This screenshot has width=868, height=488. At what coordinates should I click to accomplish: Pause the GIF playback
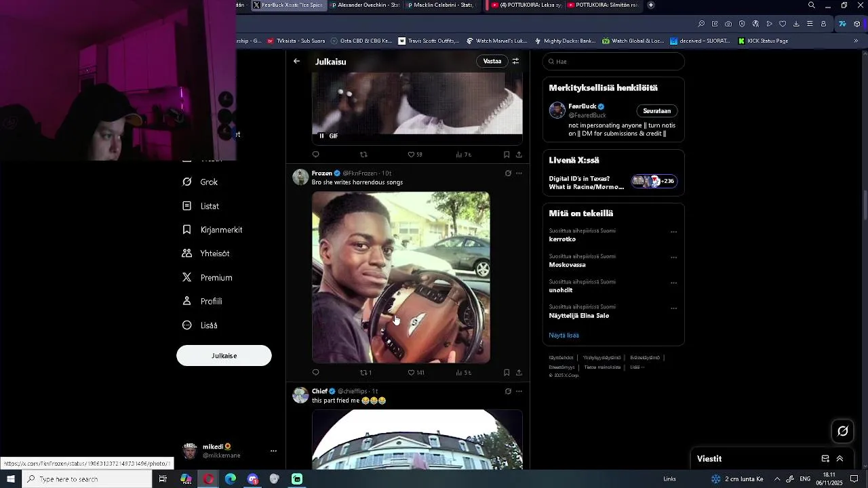(321, 136)
